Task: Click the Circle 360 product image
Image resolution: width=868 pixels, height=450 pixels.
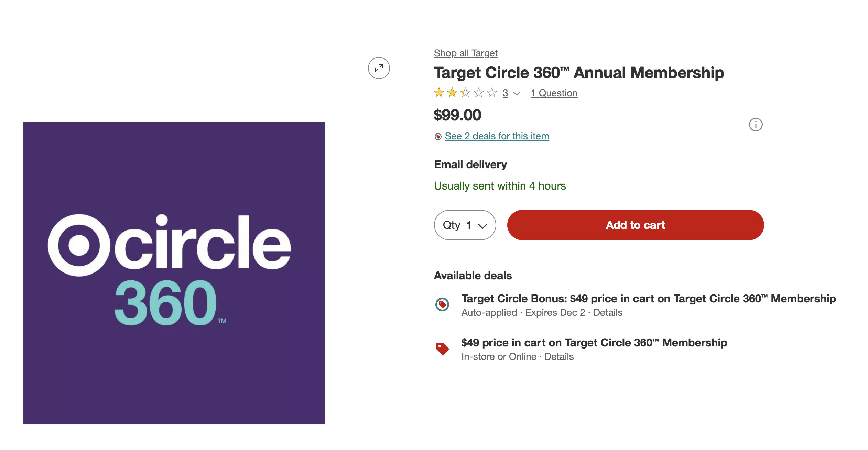Action: click(174, 273)
